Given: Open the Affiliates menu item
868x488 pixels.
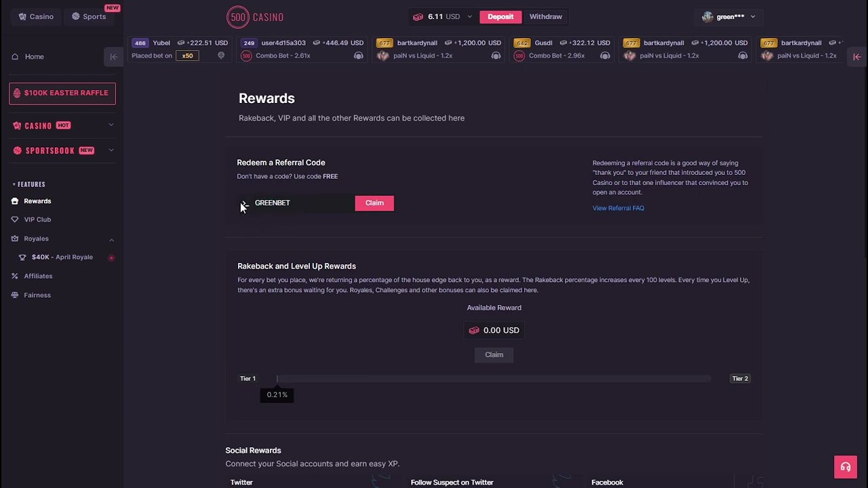Looking at the screenshot, I should coord(38,276).
